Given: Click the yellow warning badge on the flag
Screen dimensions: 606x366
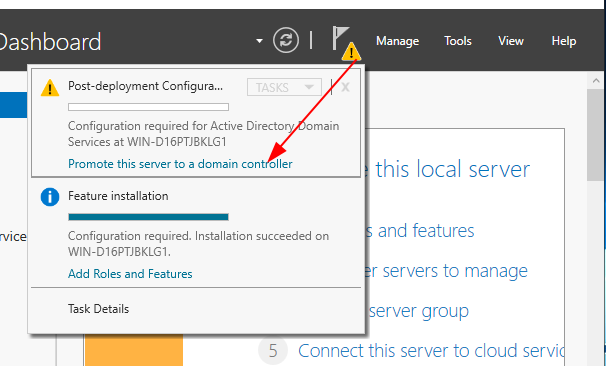Looking at the screenshot, I should click(x=351, y=52).
